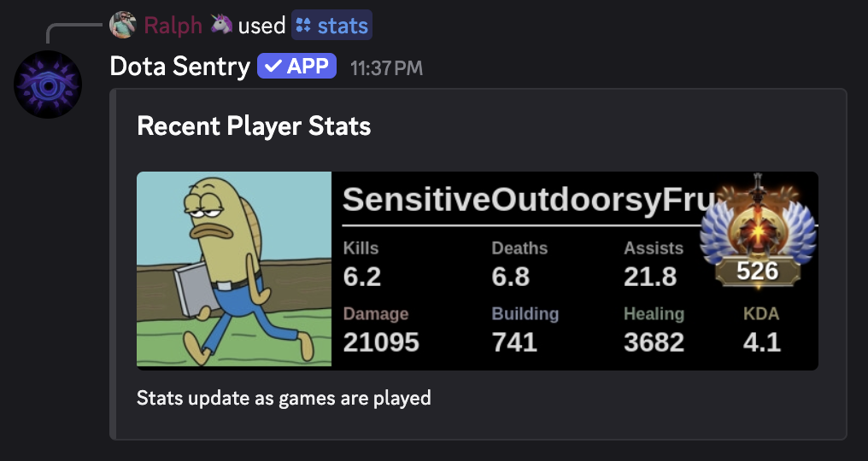Open the stats command link

coord(342,26)
